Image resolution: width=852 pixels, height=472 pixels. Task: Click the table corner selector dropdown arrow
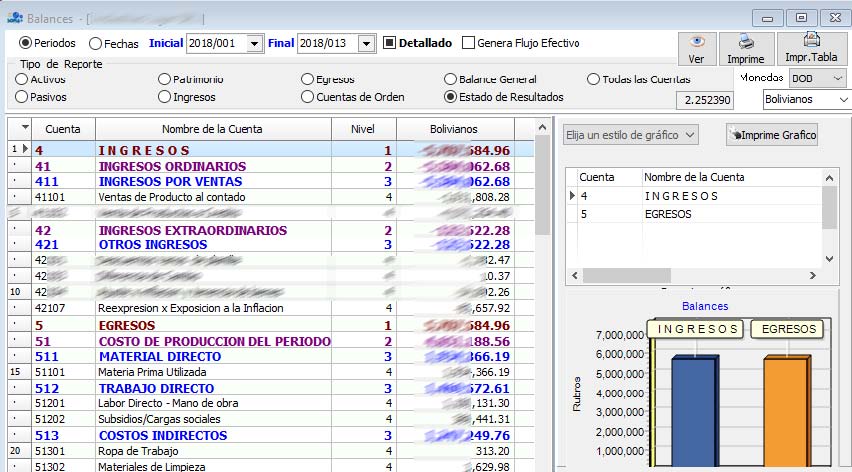click(25, 128)
